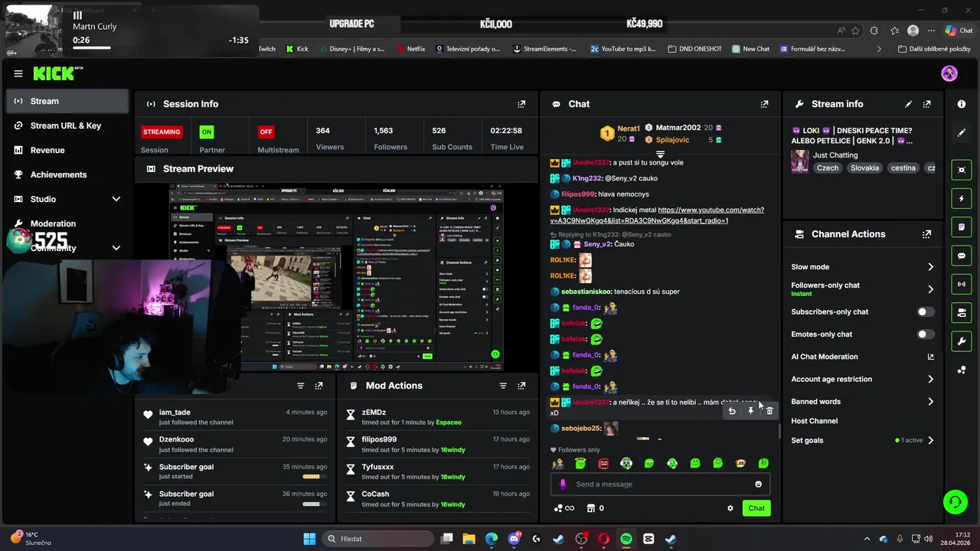This screenshot has width=980, height=551.
Task: Click the chat bubble icon in right rail
Action: 962,256
